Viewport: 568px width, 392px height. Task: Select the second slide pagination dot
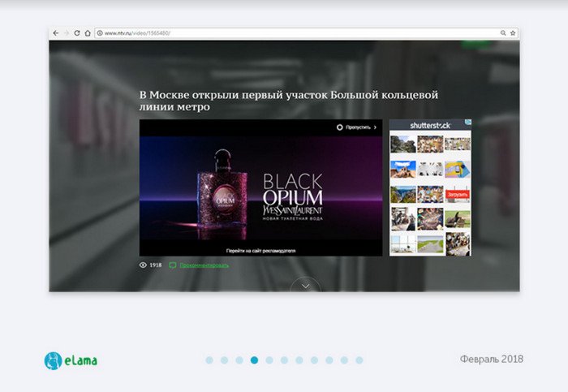click(x=224, y=360)
